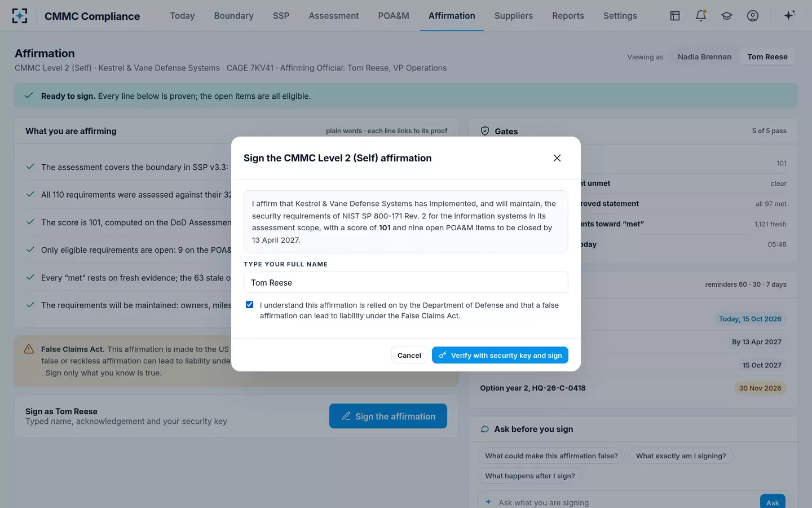Image resolution: width=812 pixels, height=508 pixels.
Task: Click the shield icon beside Gates
Action: click(485, 131)
